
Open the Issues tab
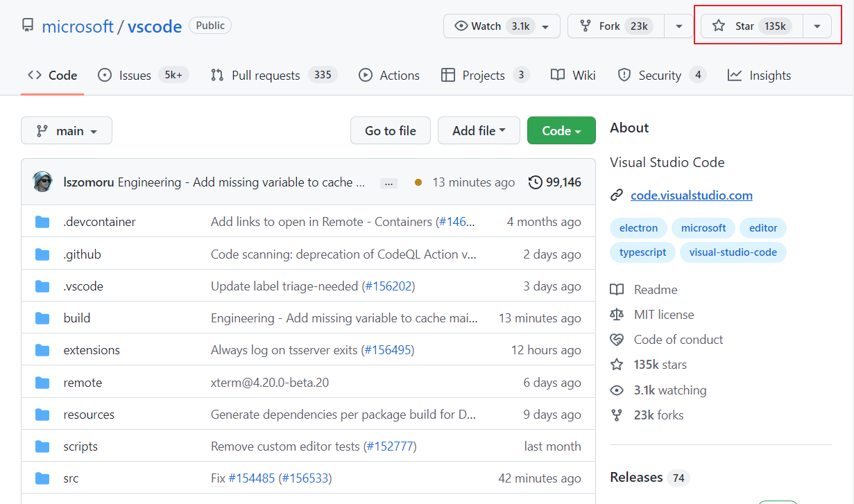click(143, 76)
